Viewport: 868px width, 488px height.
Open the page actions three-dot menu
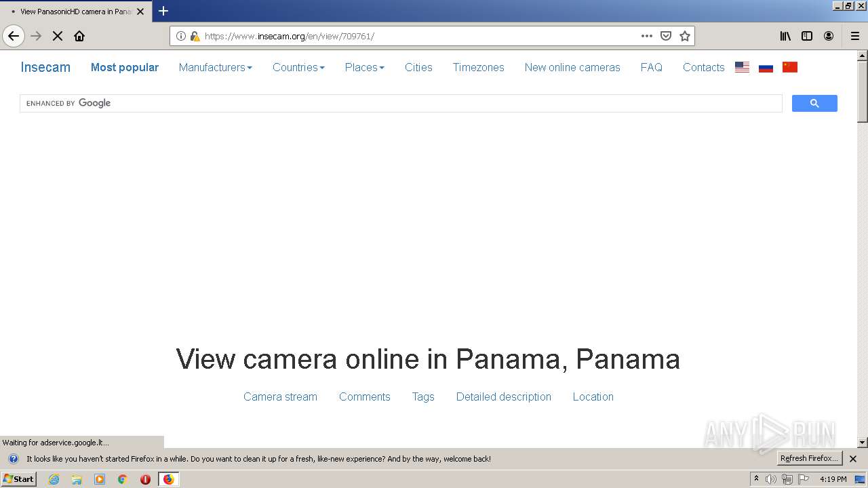647,36
